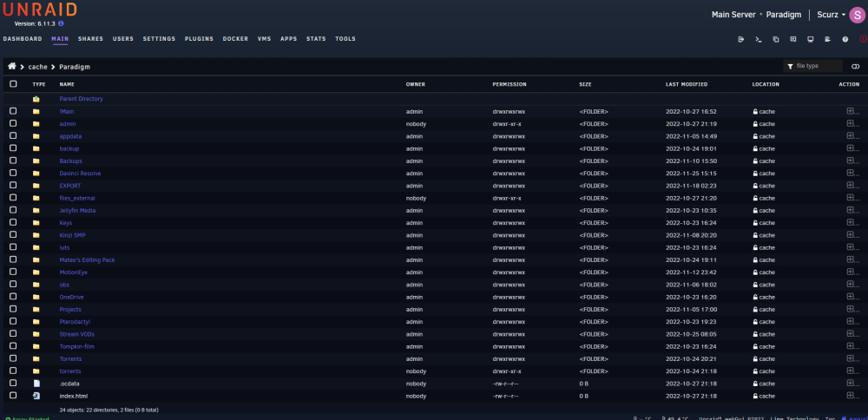Viewport: 868px width, 420px height.
Task: Click the S user avatar
Action: click(857, 15)
